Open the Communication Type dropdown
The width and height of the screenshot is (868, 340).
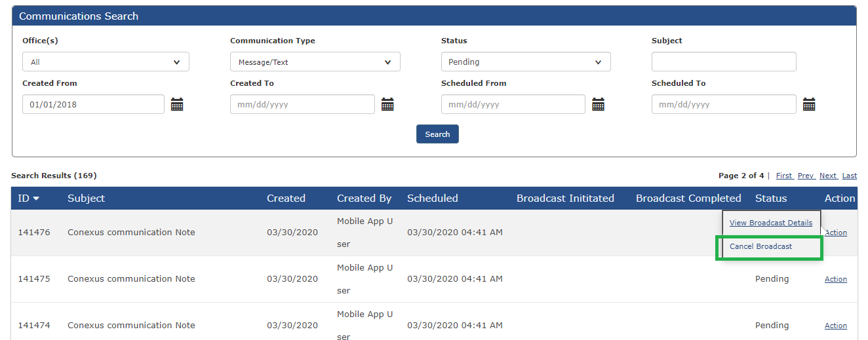(315, 62)
